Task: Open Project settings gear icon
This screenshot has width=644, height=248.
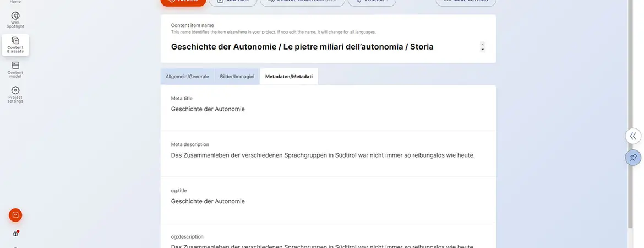Action: click(x=15, y=94)
